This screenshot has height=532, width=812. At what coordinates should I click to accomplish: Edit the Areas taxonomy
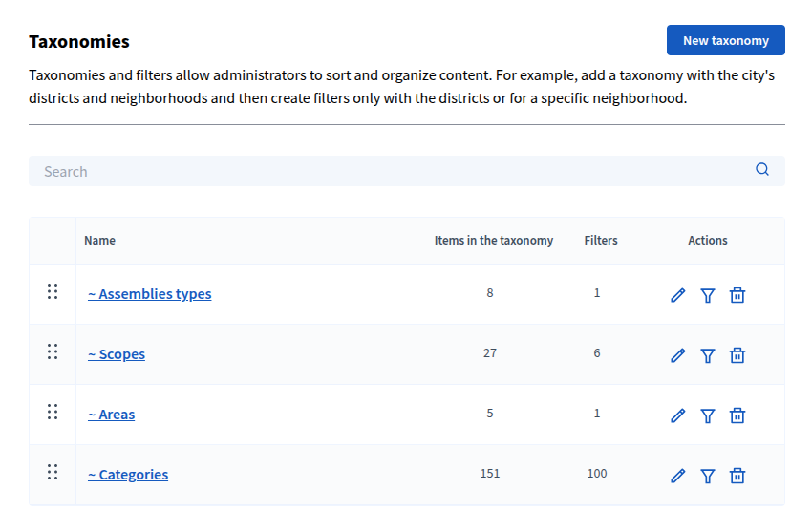678,415
